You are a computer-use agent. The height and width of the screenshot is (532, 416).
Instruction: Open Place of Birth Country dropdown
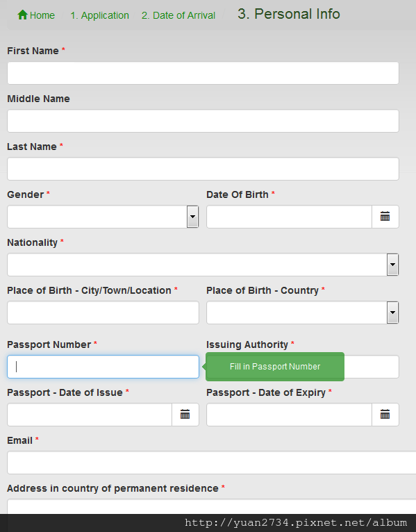(x=392, y=312)
